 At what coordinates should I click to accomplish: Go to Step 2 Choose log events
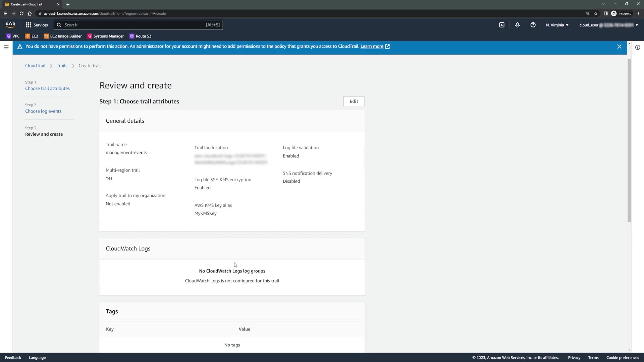(x=43, y=111)
